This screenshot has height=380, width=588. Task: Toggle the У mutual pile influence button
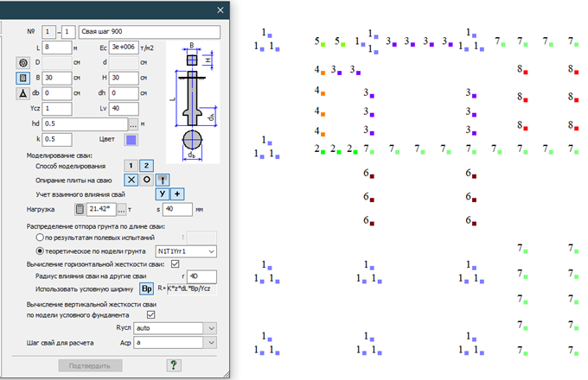163,194
